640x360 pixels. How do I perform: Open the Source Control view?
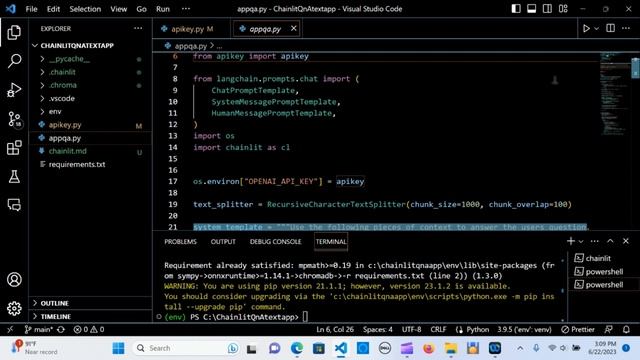click(x=14, y=119)
